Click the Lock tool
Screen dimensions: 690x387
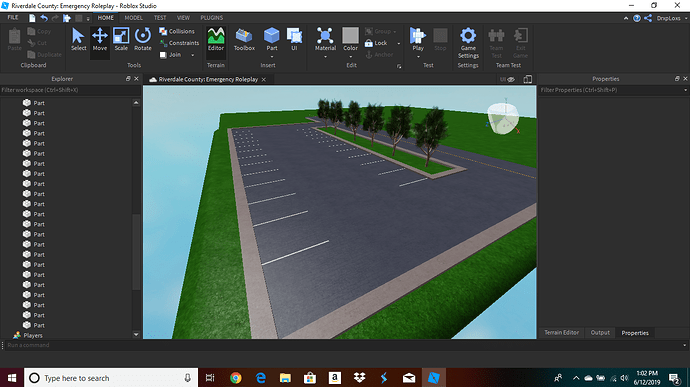[x=376, y=43]
